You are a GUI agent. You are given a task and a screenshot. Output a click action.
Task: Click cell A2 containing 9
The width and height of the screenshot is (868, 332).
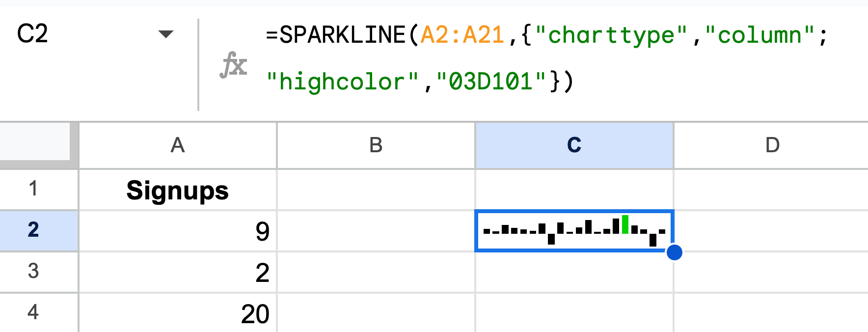click(178, 231)
